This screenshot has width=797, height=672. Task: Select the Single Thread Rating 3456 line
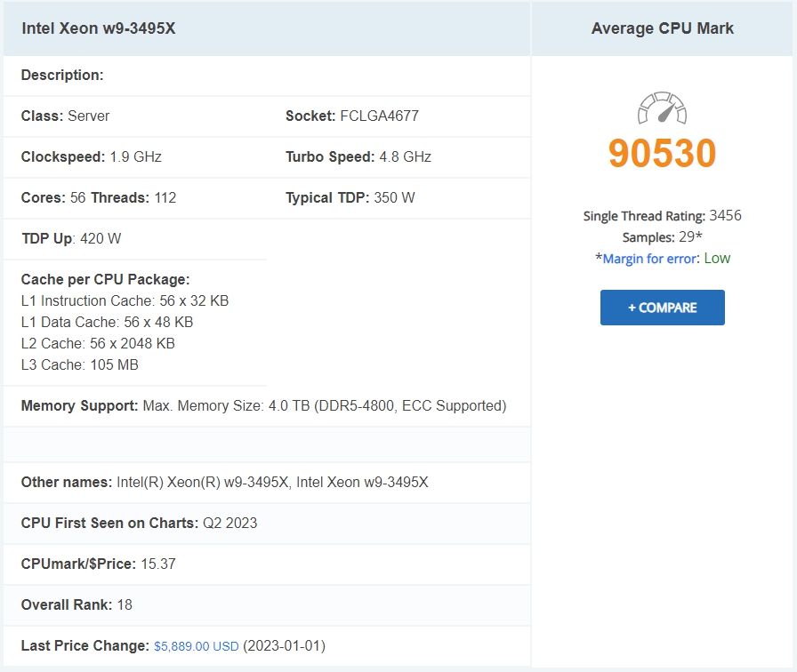tap(663, 216)
